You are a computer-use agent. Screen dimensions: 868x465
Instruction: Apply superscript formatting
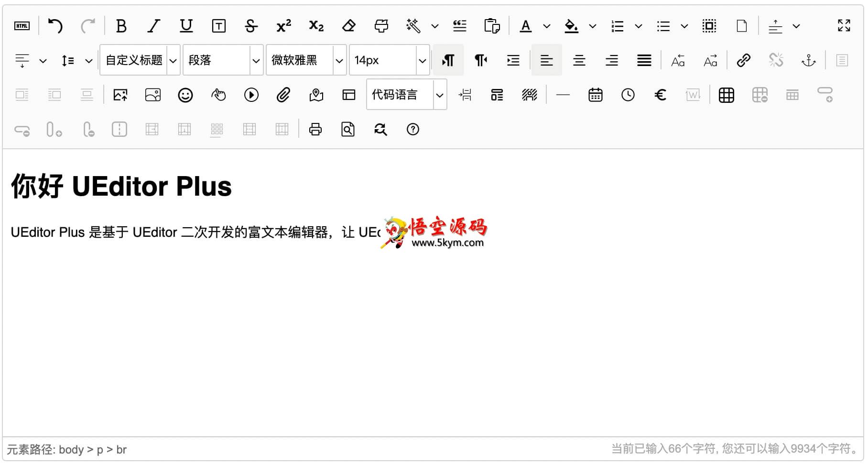(x=283, y=26)
